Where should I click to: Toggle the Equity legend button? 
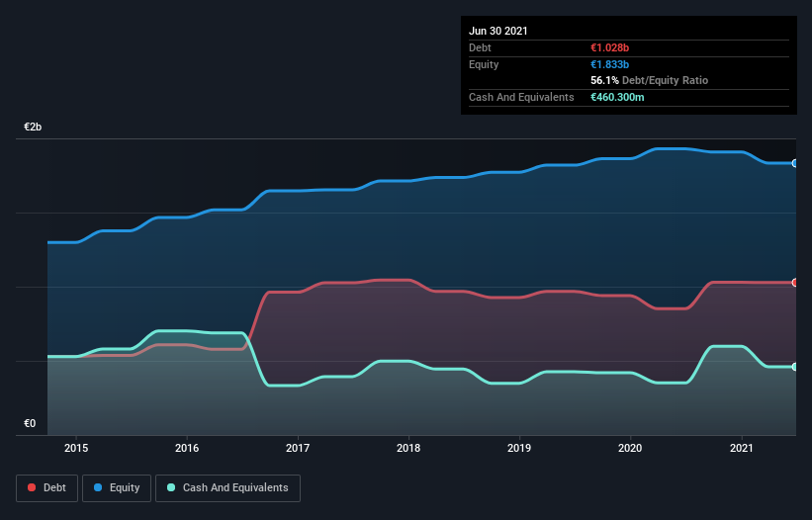coord(117,488)
